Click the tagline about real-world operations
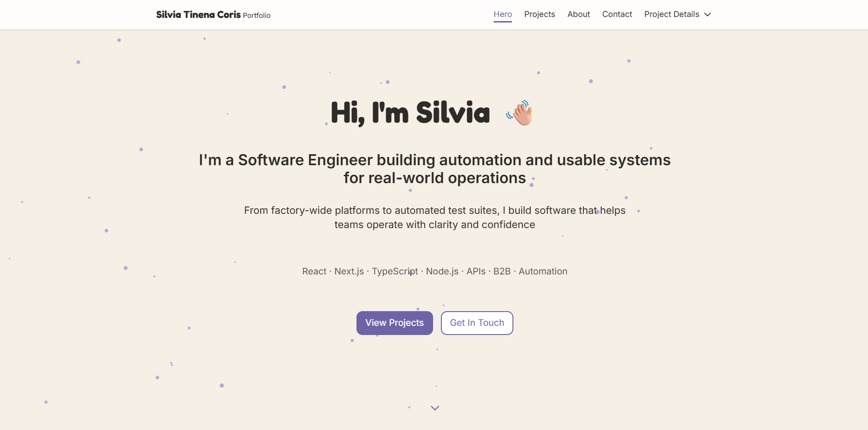 (x=434, y=169)
